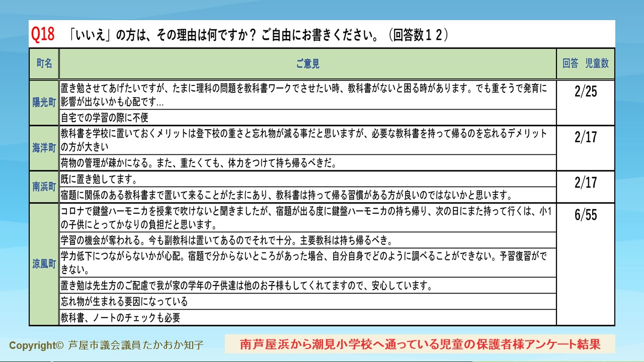Viewport: 644px width, 362px height.
Task: Click the 町名 column header
Action: [44, 63]
